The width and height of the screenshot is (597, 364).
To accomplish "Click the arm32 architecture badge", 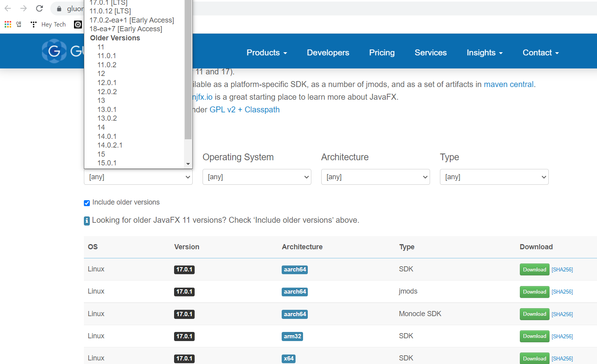I will (292, 336).
